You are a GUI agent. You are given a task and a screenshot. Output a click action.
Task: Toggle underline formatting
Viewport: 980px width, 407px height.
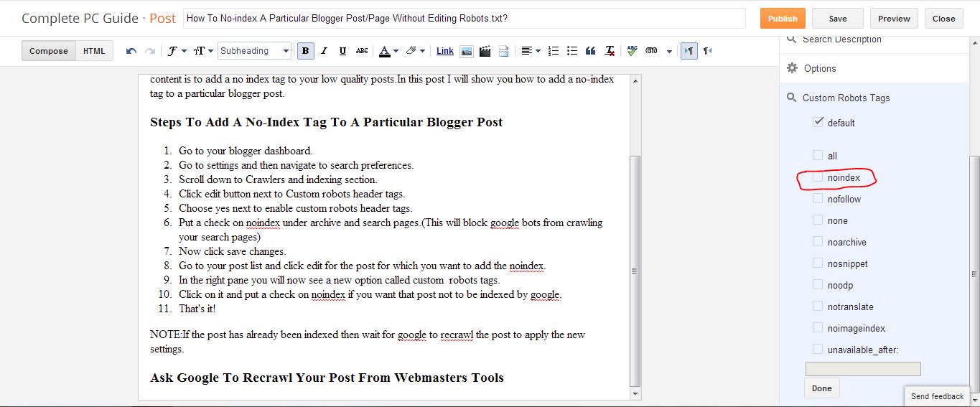pos(342,51)
